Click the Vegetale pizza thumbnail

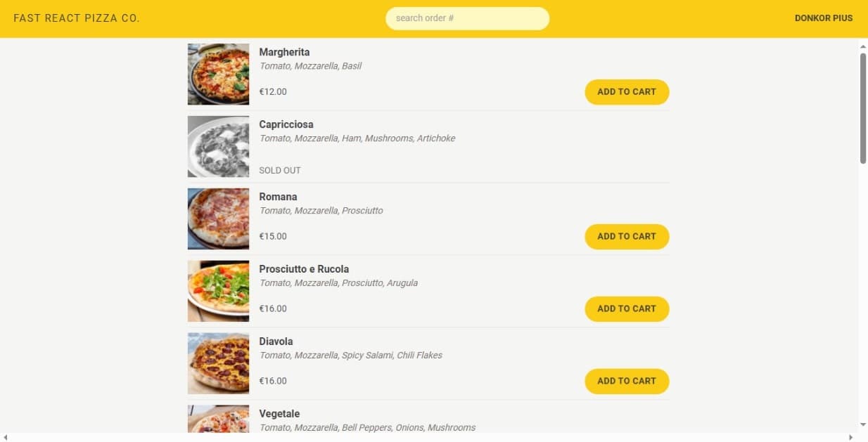click(x=218, y=420)
